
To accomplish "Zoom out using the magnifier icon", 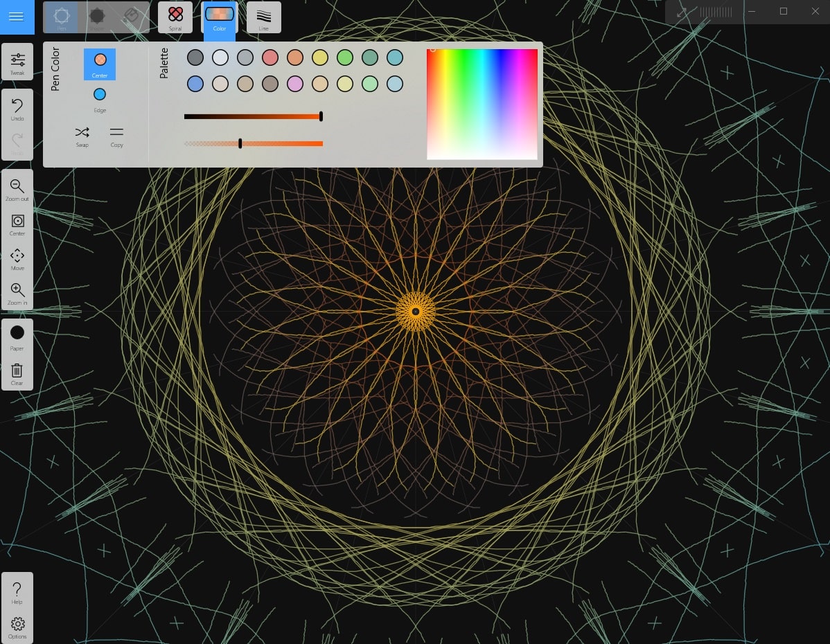I will 17,187.
